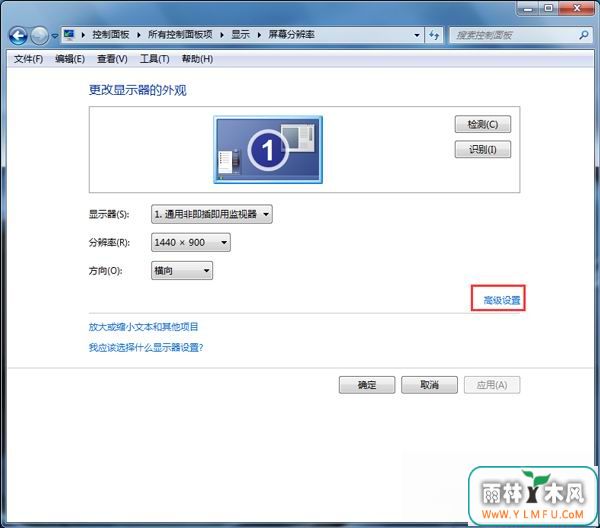Open 我应该选择什么显示器设置? help link
600x528 pixels.
(146, 347)
